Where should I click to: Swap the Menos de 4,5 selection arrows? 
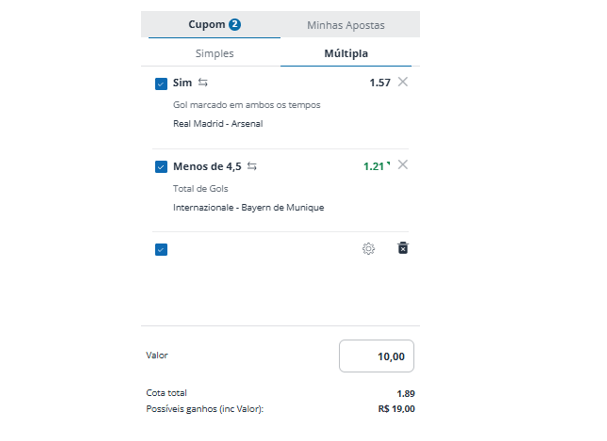coord(252,166)
